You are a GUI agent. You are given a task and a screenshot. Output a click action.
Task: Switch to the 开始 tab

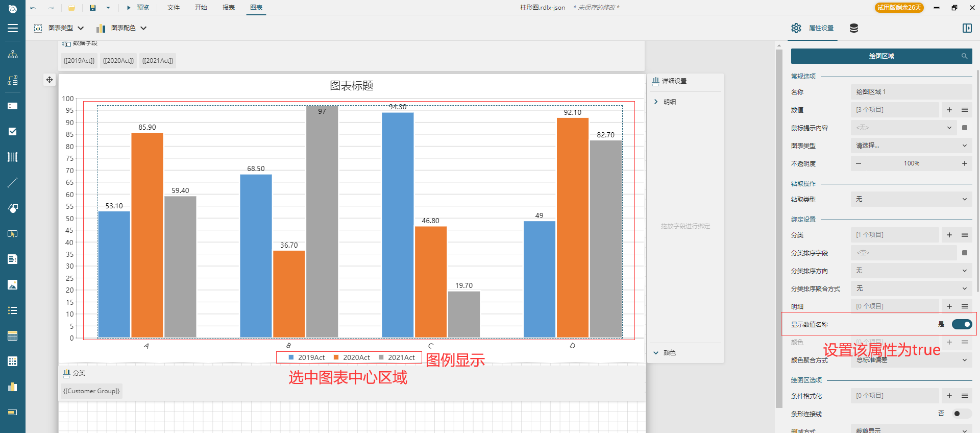[x=201, y=8]
